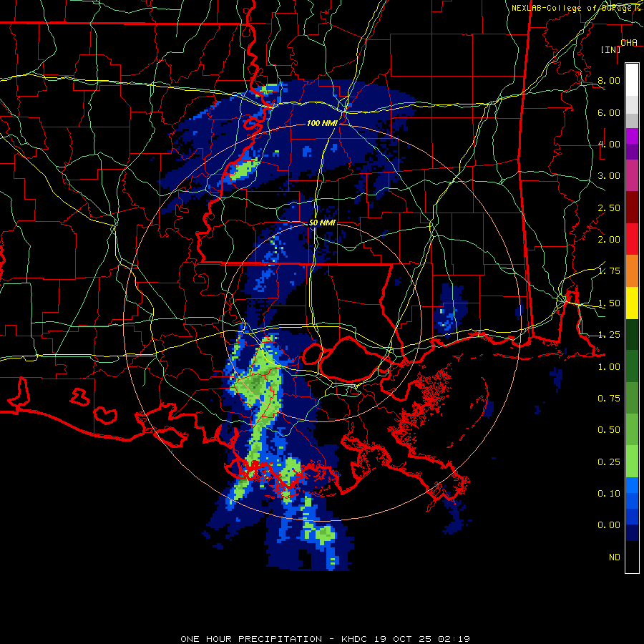Select the ND legend label
The image size is (644, 644).
pyautogui.click(x=615, y=557)
